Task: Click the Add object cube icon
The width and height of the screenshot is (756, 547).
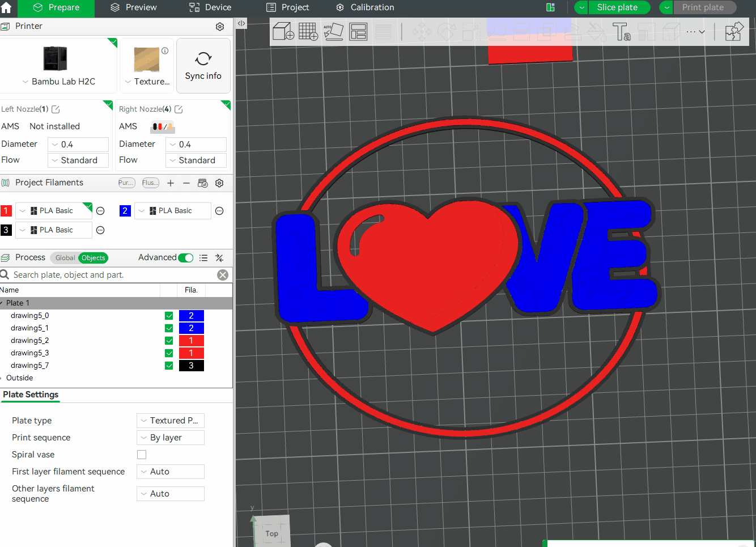Action: [x=283, y=31]
